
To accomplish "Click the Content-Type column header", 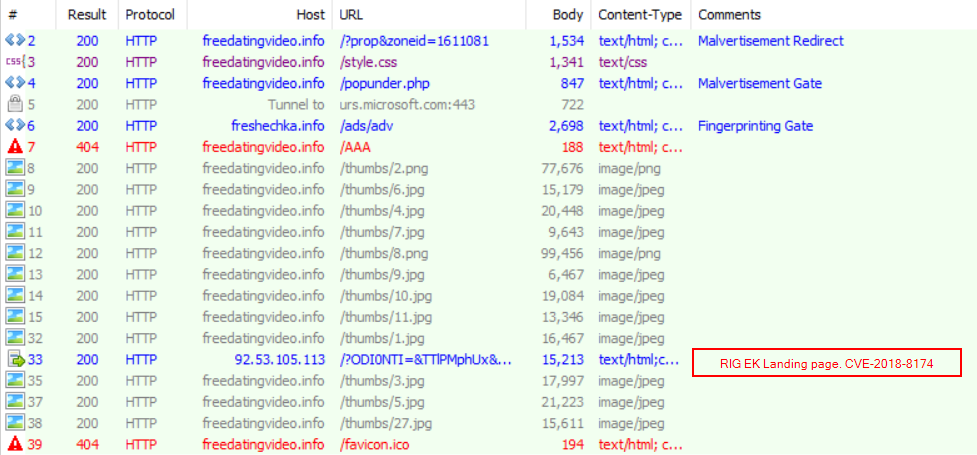I will click(640, 15).
